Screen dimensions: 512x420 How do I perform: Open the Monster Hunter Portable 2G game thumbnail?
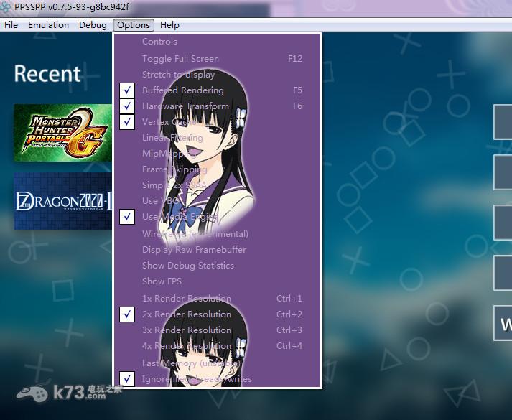click(x=62, y=133)
